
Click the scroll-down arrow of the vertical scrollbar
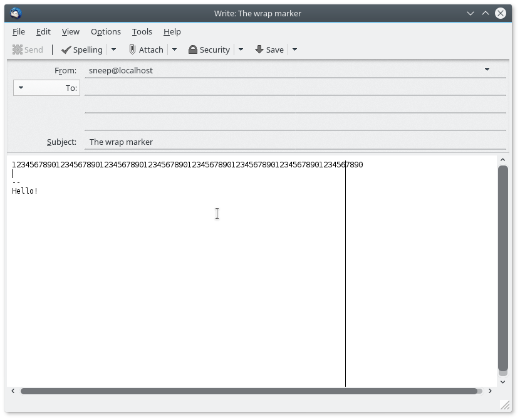503,381
